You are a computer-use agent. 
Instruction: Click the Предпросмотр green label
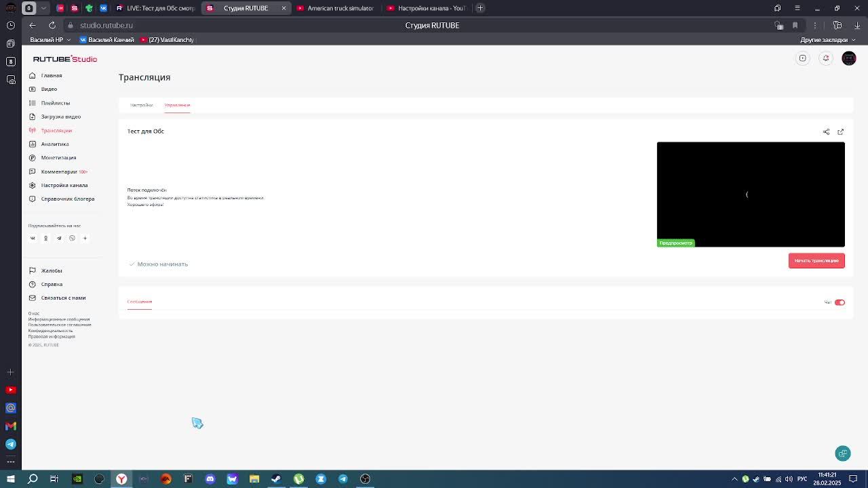(676, 243)
